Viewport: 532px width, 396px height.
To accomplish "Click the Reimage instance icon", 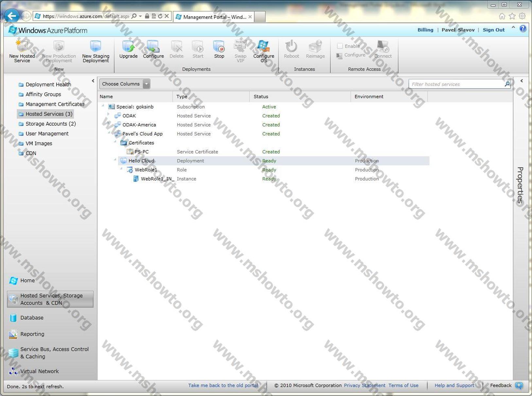I will 315,46.
